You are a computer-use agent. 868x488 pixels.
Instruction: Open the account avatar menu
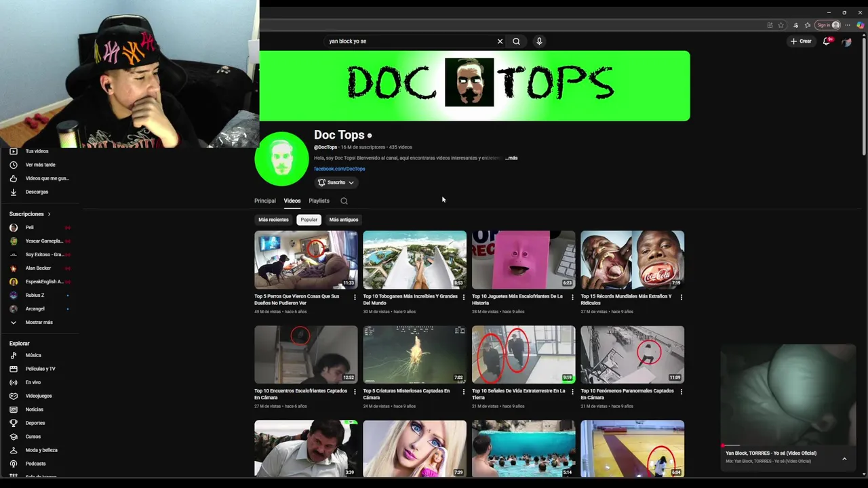tap(847, 41)
